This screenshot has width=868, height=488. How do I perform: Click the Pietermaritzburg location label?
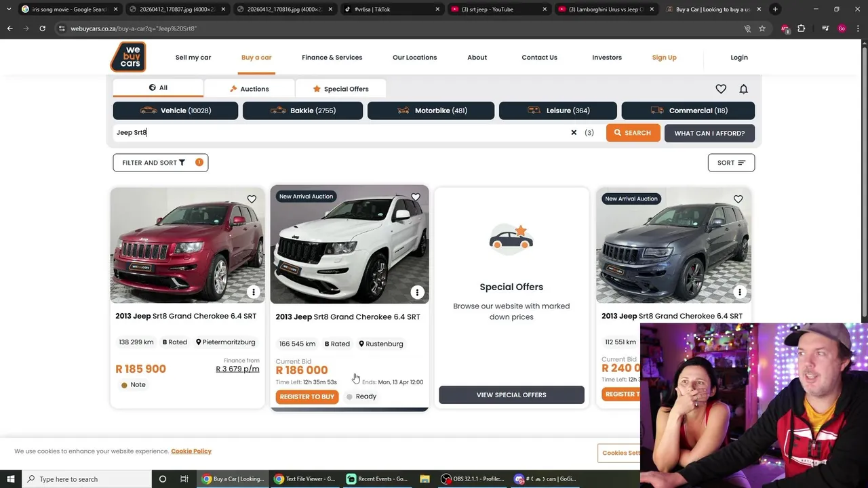tap(225, 342)
